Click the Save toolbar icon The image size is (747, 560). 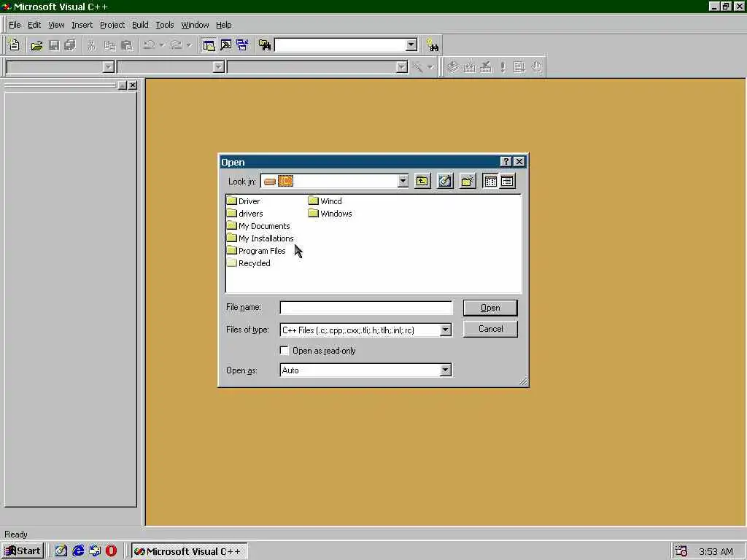(x=54, y=45)
